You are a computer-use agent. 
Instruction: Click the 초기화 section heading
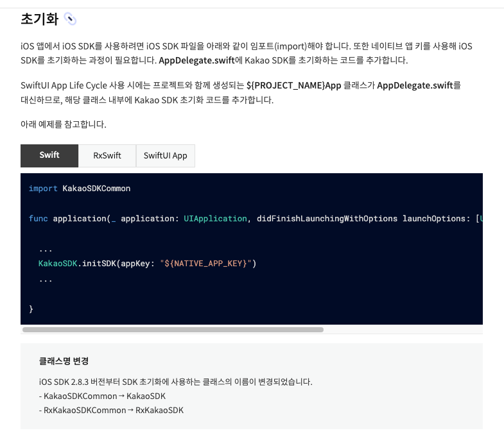tap(40, 19)
